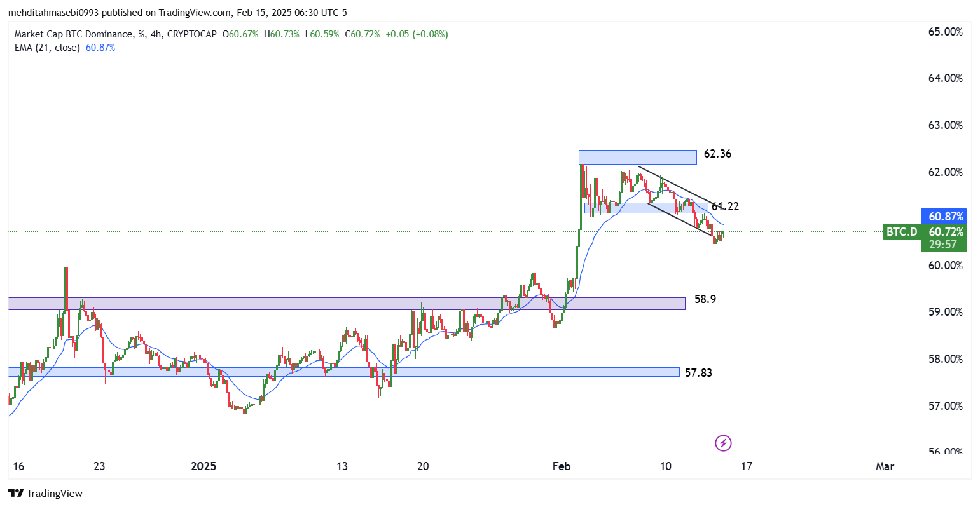Click the low value L60.59%

[x=322, y=34]
